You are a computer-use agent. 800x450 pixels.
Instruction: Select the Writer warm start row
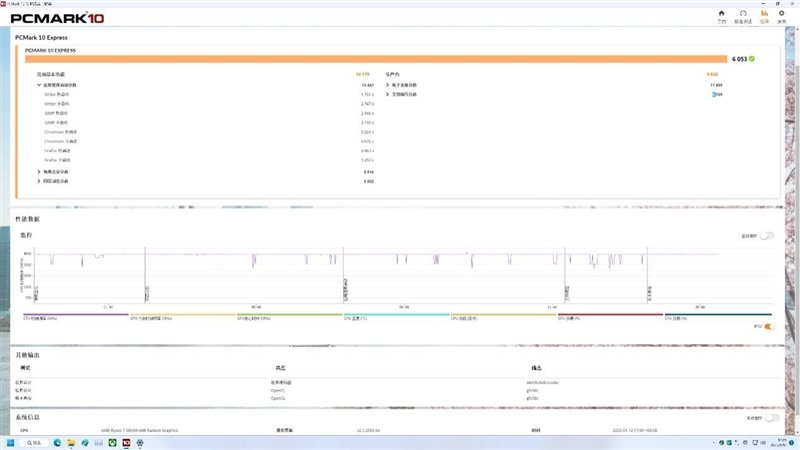(209, 94)
